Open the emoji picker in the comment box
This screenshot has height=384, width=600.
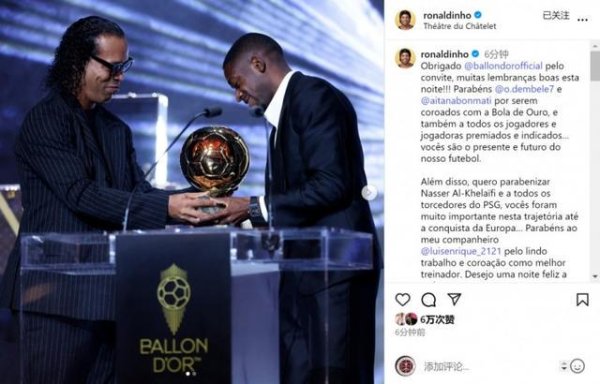pyautogui.click(x=577, y=366)
